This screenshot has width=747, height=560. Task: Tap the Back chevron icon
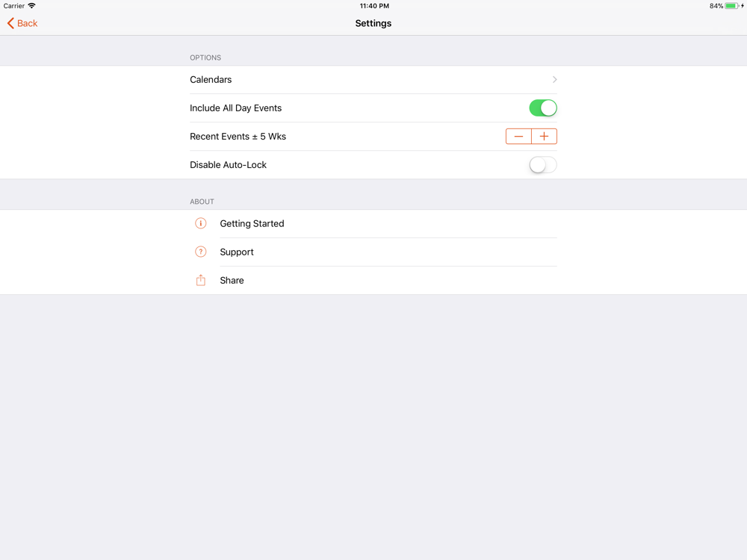pos(10,23)
